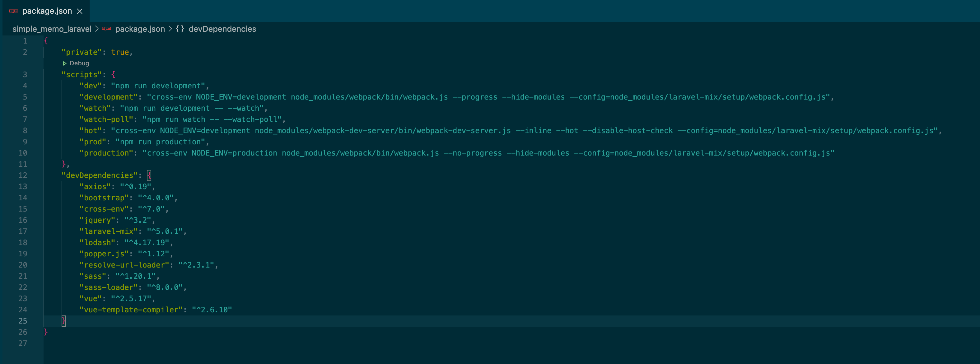Click line number 25 in the gutter

click(23, 321)
